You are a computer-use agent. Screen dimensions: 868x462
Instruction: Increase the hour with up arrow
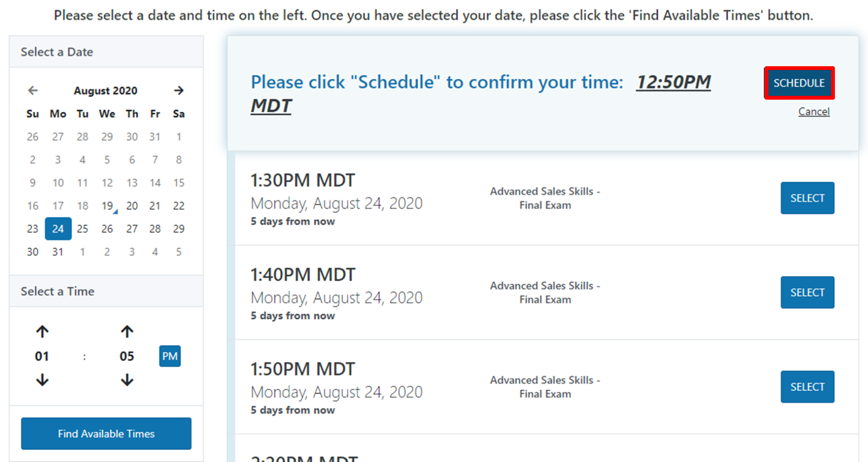[x=42, y=331]
